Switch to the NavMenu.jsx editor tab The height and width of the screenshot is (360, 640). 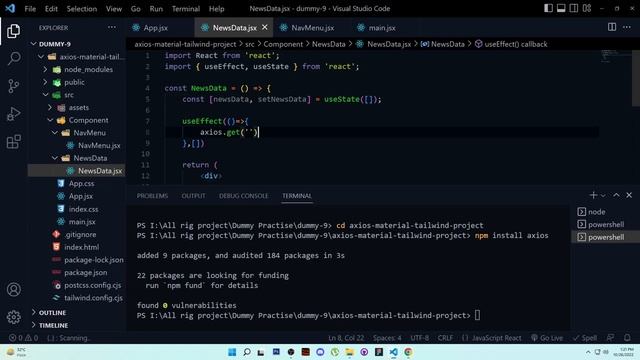coord(313,28)
